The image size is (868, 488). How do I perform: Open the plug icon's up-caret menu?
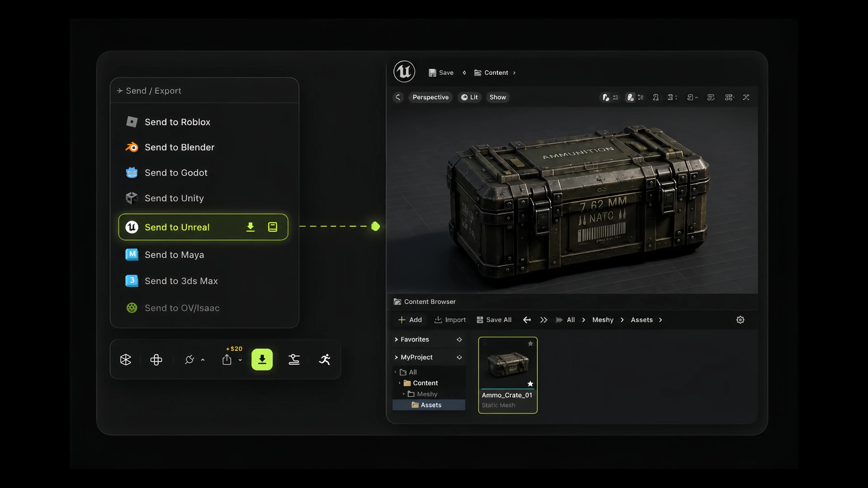(x=203, y=360)
